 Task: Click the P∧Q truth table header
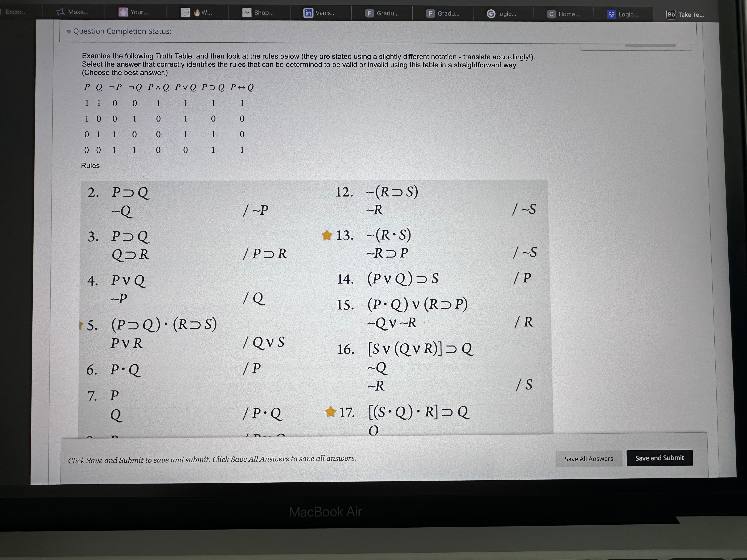coord(158,87)
